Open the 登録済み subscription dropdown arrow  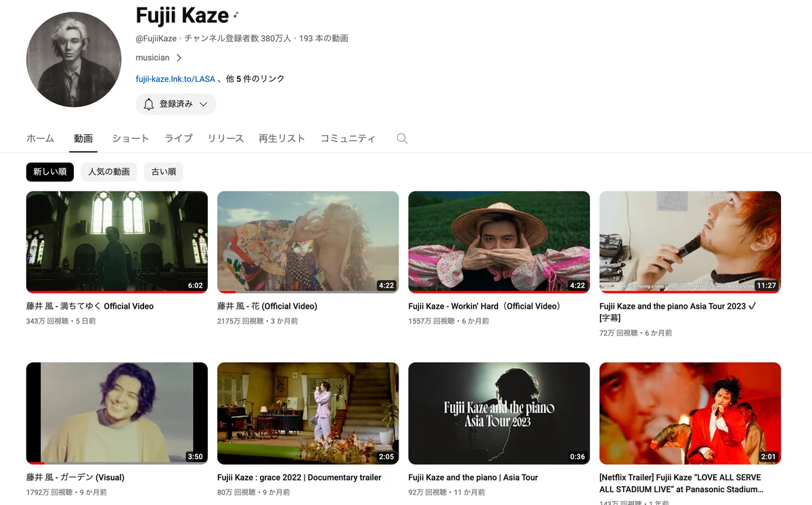(x=203, y=104)
